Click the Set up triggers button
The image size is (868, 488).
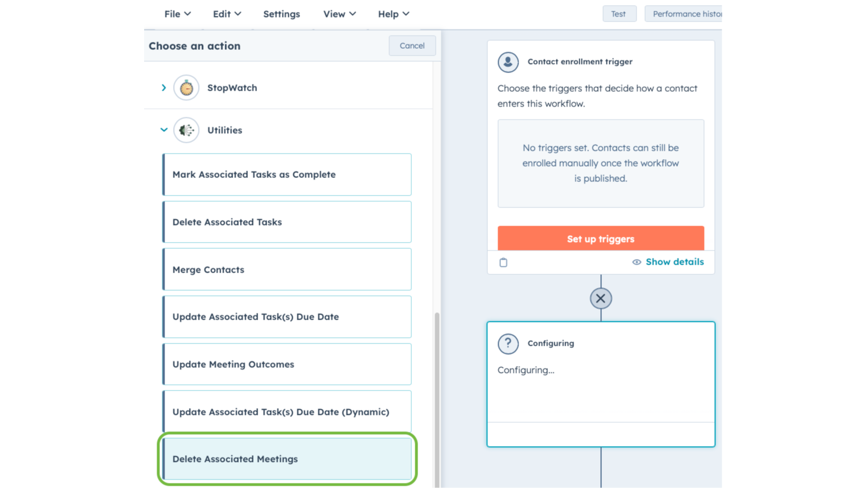600,239
